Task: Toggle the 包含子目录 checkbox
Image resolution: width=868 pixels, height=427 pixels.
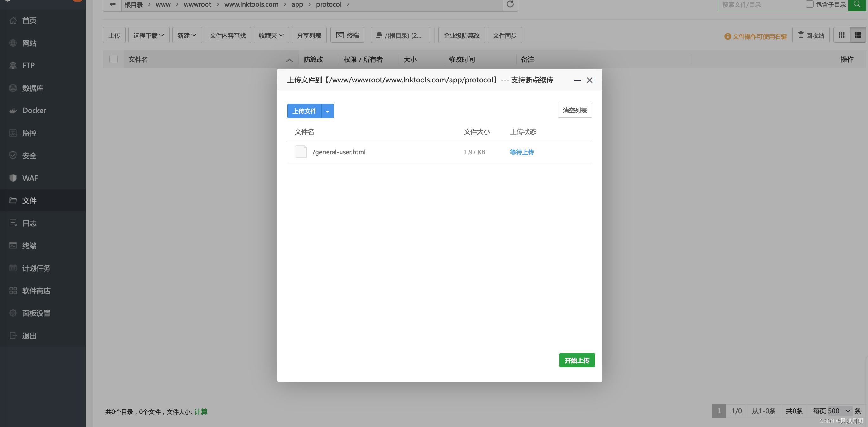Action: coord(809,4)
